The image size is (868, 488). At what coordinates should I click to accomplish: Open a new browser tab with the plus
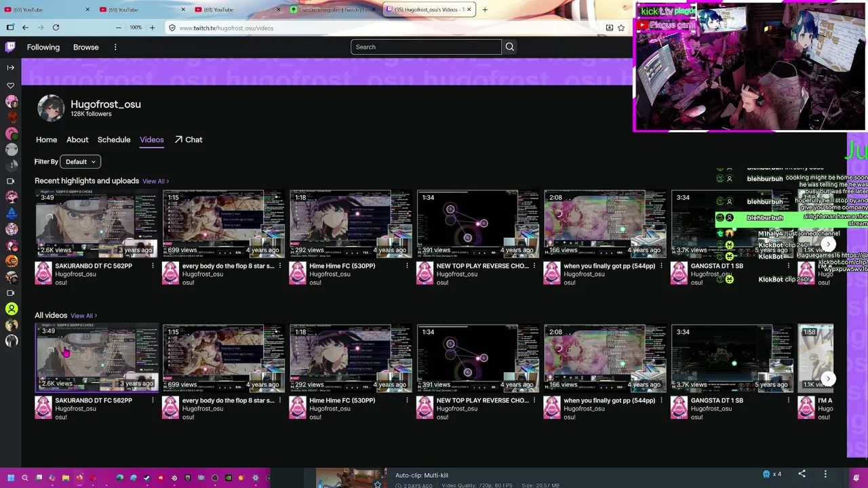[485, 9]
